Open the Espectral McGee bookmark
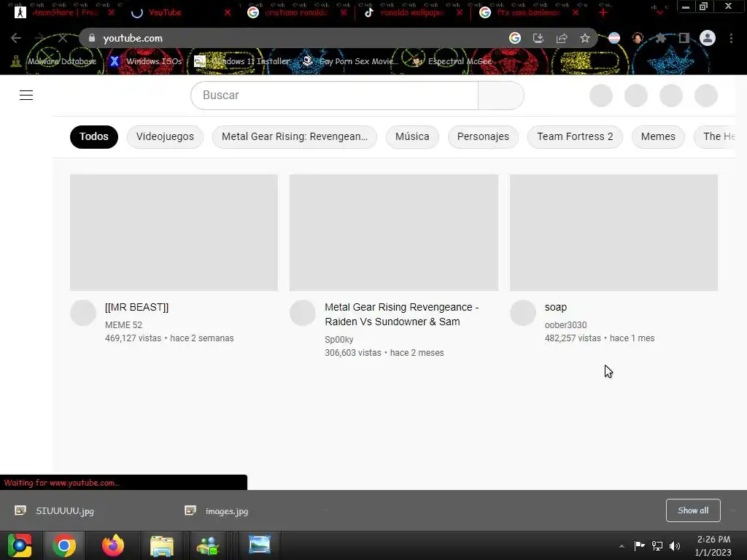The width and height of the screenshot is (747, 560). [452, 61]
